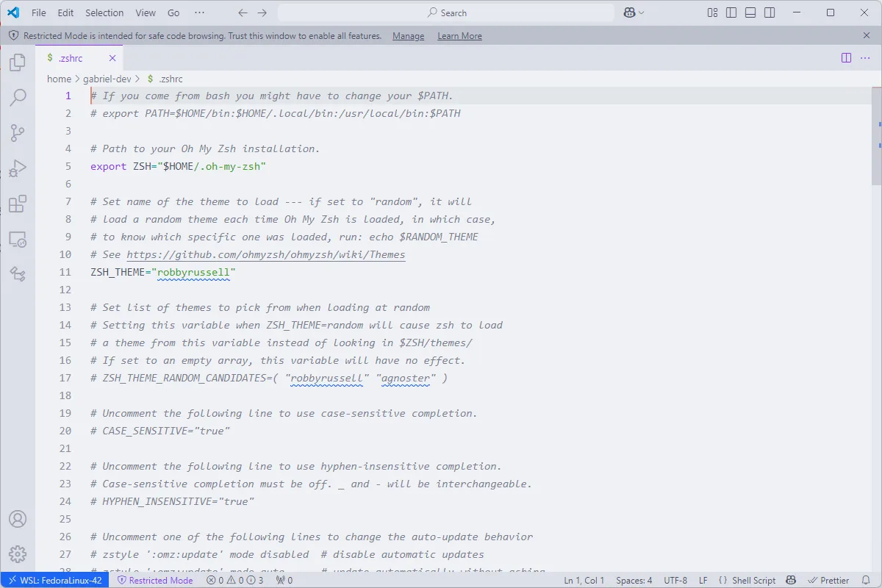Open the ohmyzsh Themes wiki link
This screenshot has height=588, width=882.
click(265, 254)
